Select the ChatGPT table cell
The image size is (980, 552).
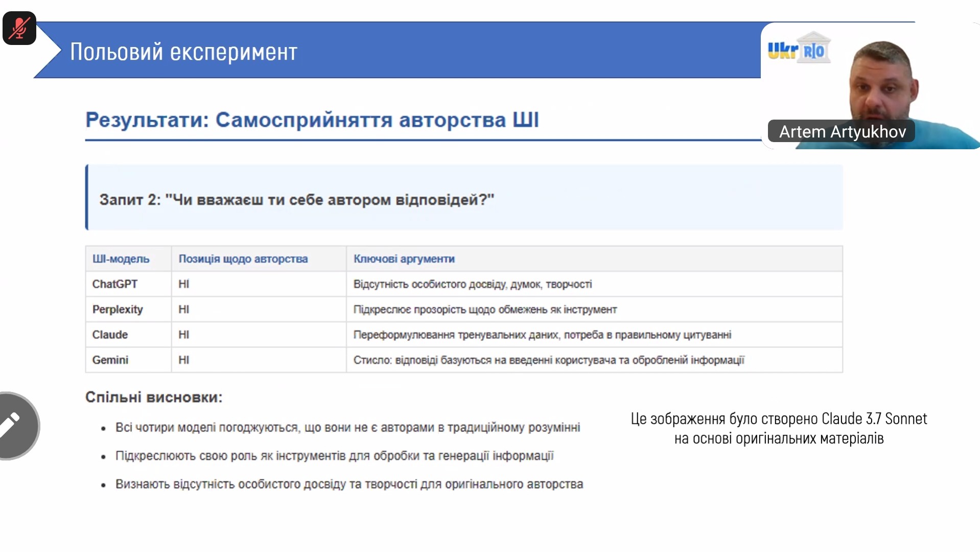pyautogui.click(x=115, y=284)
